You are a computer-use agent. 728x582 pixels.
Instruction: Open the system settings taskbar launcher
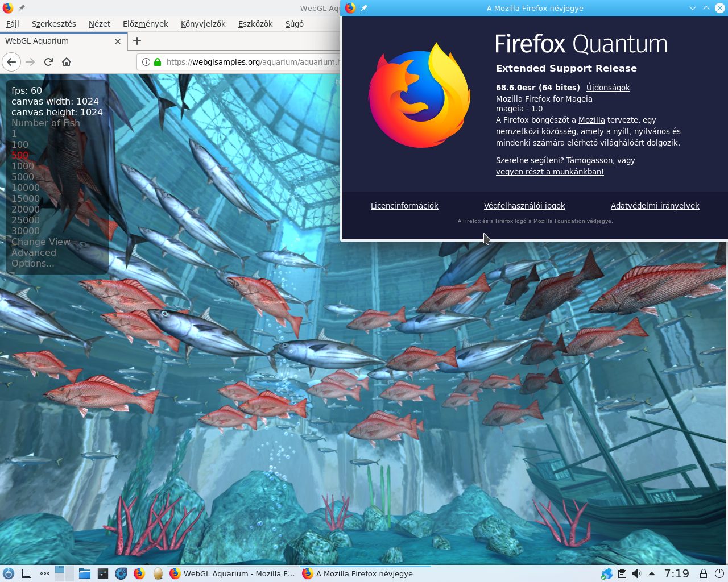[103, 573]
